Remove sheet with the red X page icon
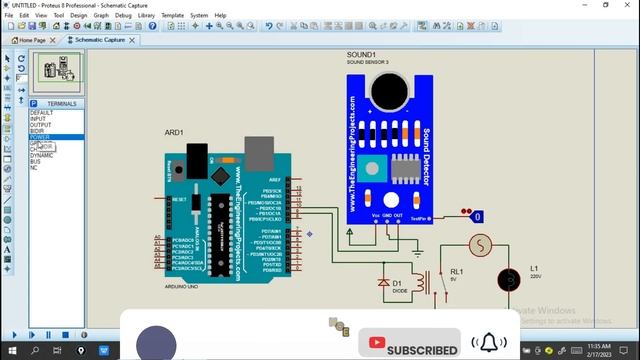Image resolution: width=640 pixels, height=360 pixels. pyautogui.click(x=471, y=26)
